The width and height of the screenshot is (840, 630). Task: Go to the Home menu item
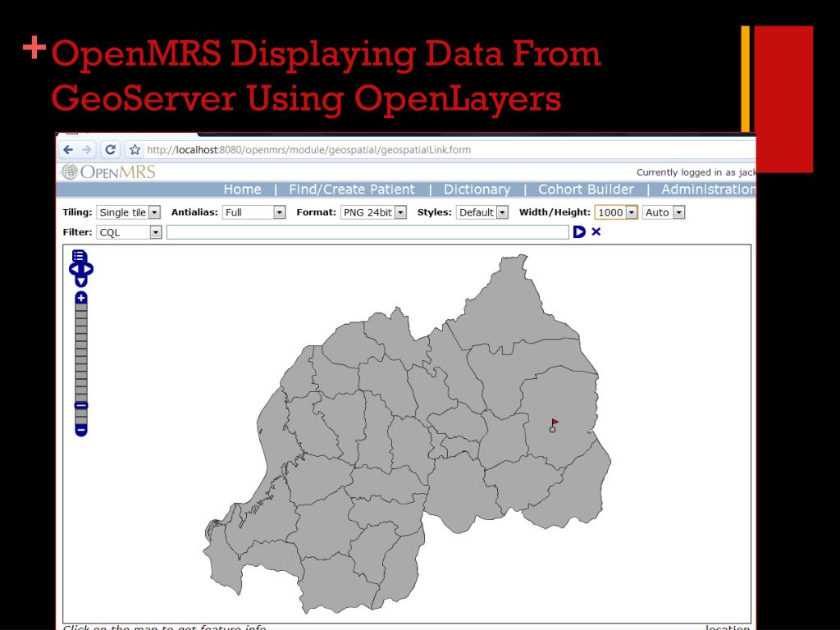tap(242, 189)
